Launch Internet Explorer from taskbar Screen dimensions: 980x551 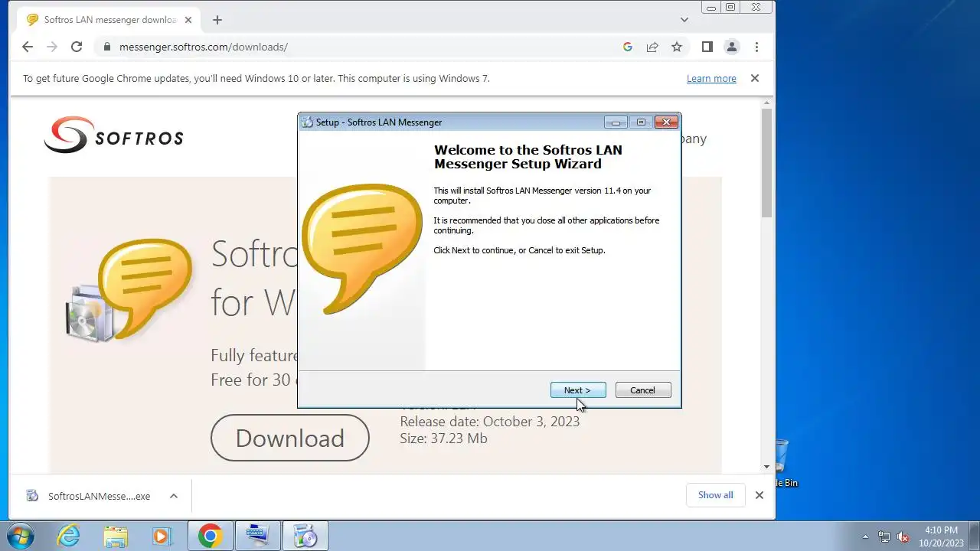[69, 536]
